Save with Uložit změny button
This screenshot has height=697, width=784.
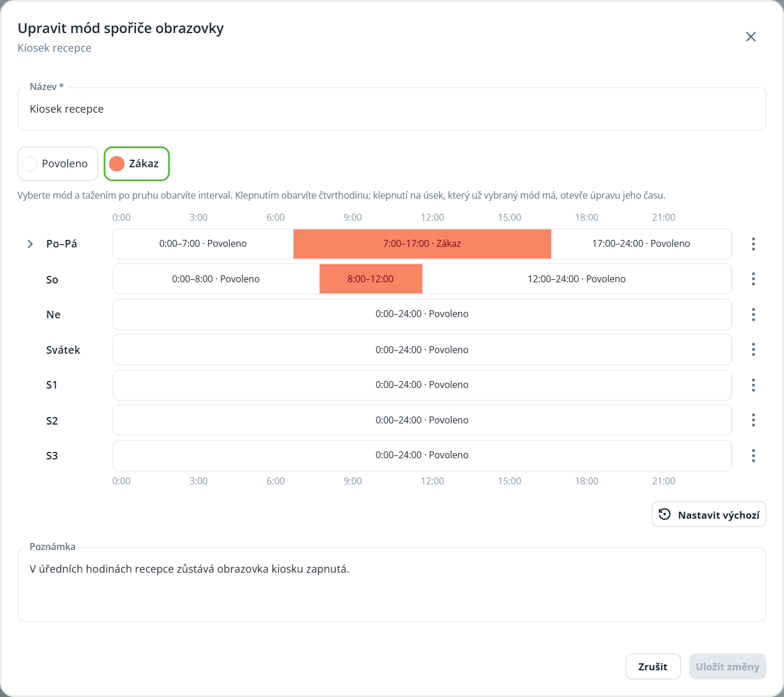728,667
